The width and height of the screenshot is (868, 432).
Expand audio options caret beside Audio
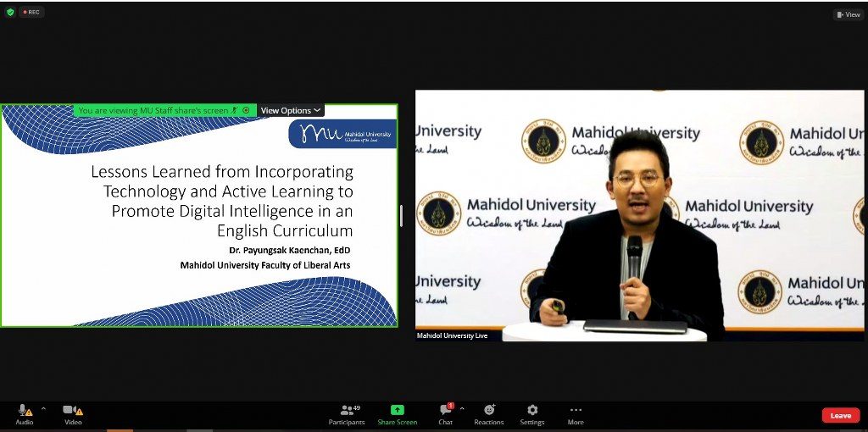[43, 409]
